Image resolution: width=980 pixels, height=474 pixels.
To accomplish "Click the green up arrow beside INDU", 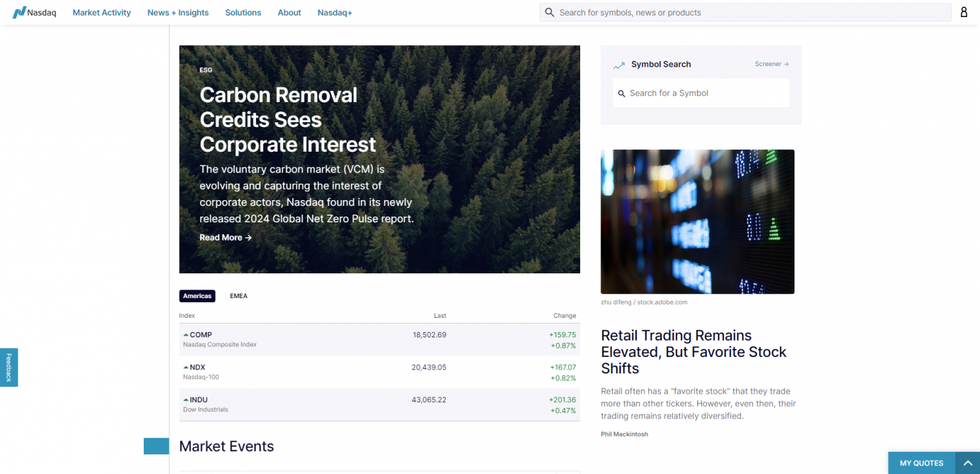I will tap(186, 400).
